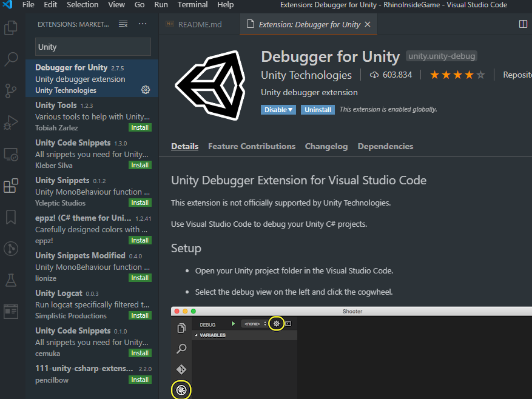This screenshot has width=532, height=399.
Task: Install the eppz! C# theme extension
Action: [x=140, y=241]
